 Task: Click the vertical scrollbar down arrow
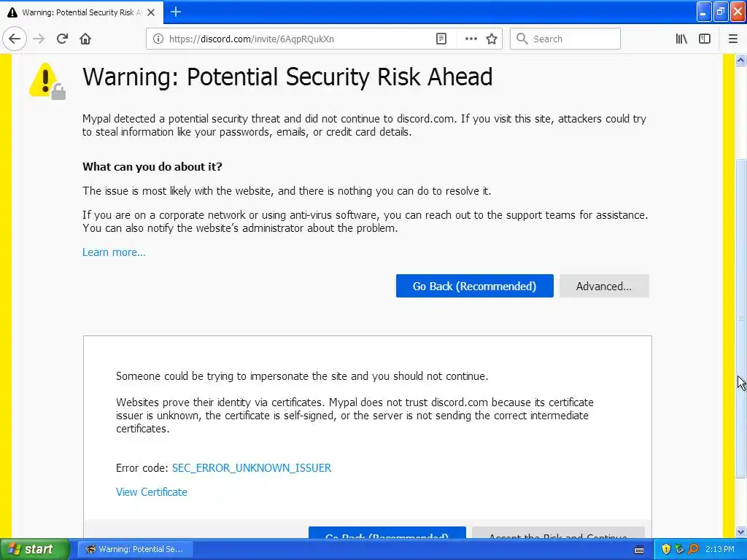point(740,532)
